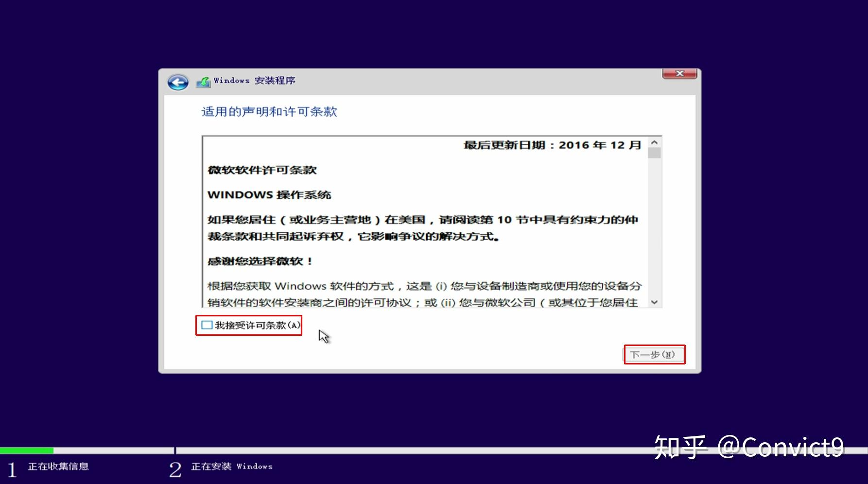
Task: Click the text 最后更新日期：2016 年 12 月
Action: click(x=553, y=145)
